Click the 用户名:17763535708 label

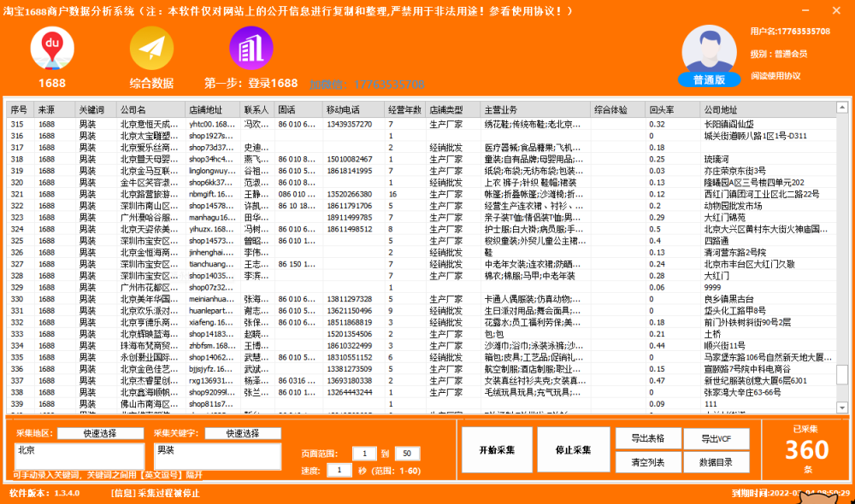pyautogui.click(x=790, y=31)
